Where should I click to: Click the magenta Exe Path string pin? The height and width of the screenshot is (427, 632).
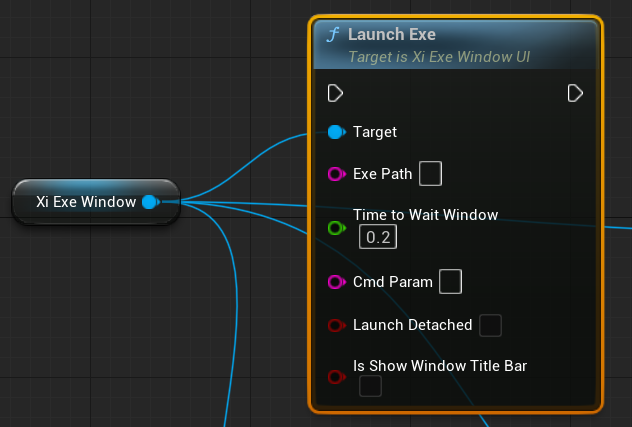(x=337, y=174)
